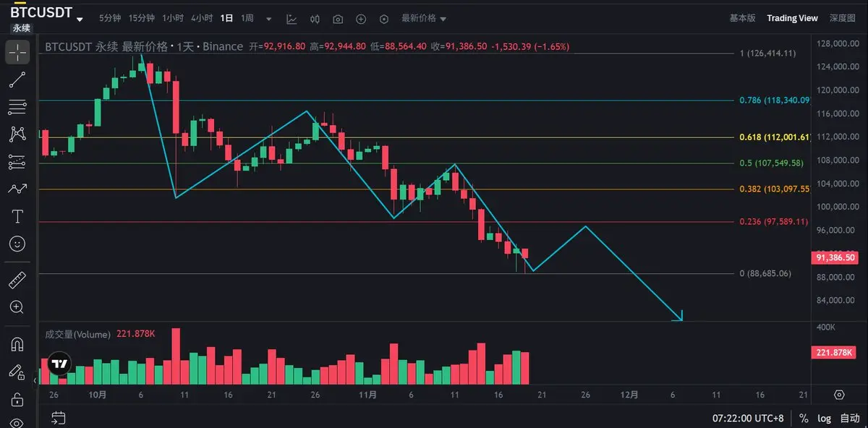
Task: Click the 开=92,916.80 open price value
Action: pos(276,46)
